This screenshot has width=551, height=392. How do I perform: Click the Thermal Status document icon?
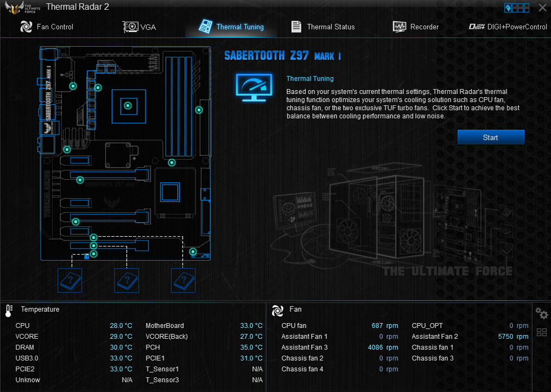(296, 27)
